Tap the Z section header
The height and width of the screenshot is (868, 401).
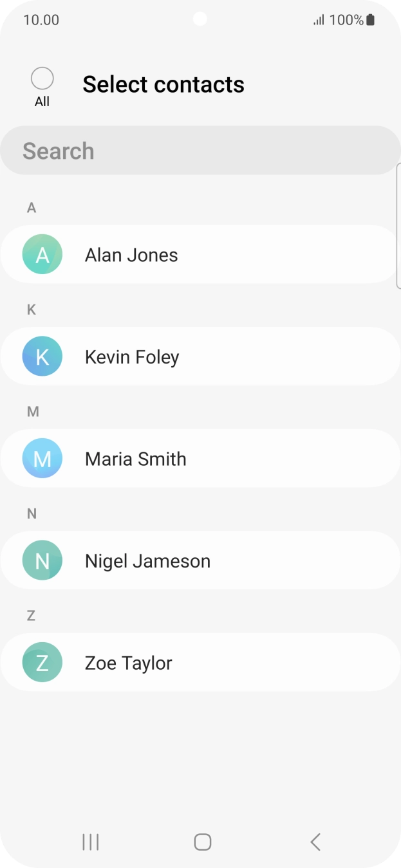pos(31,616)
